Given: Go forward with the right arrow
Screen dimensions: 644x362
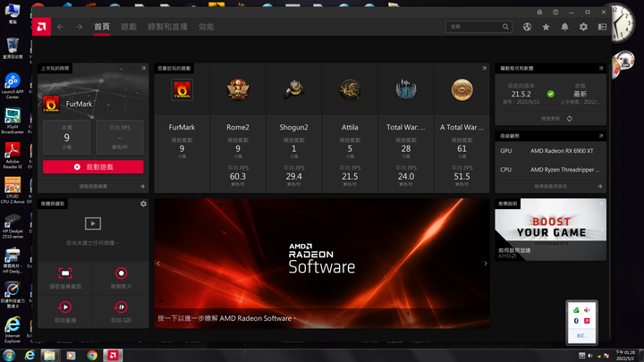Looking at the screenshot, I should (79, 27).
